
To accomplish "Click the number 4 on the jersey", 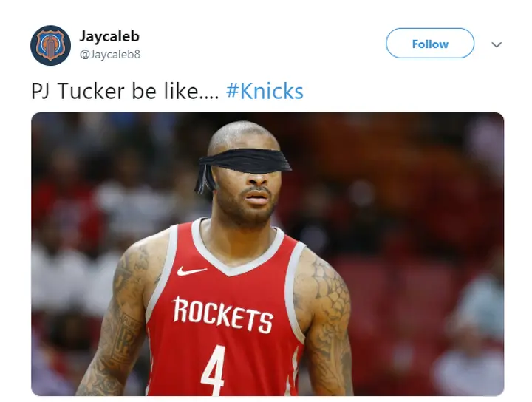I will point(214,369).
